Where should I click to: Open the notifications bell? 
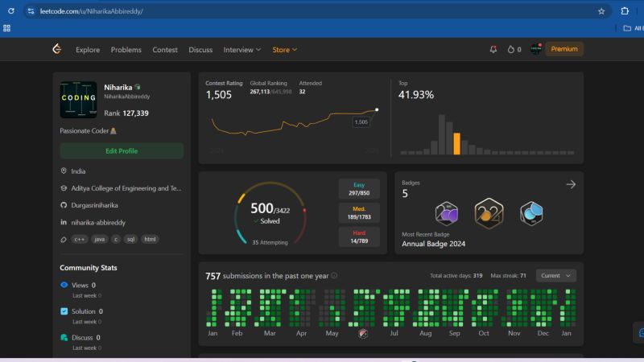coord(493,49)
